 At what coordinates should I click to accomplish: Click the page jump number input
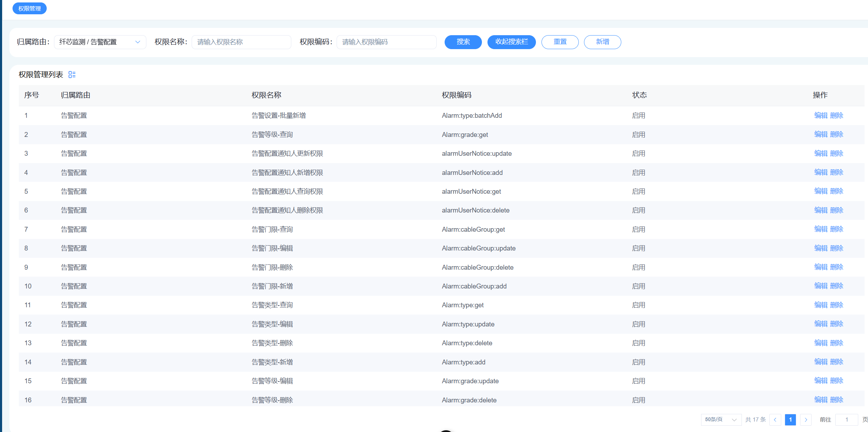(x=846, y=419)
